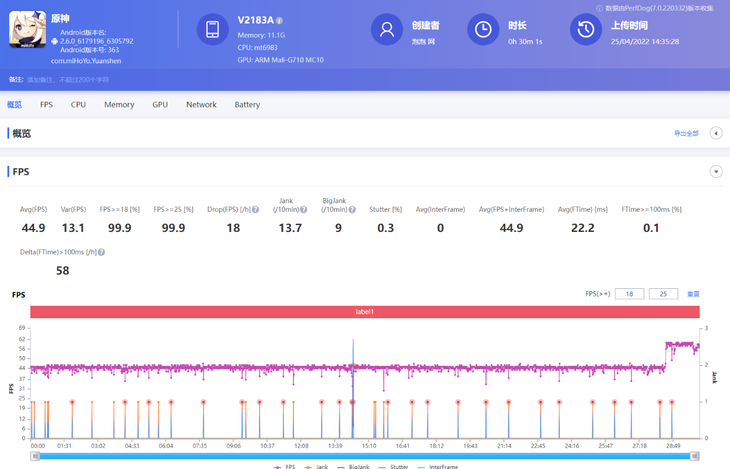Toggle the FPS series in chart legend
This screenshot has width=730, height=469.
[x=283, y=466]
